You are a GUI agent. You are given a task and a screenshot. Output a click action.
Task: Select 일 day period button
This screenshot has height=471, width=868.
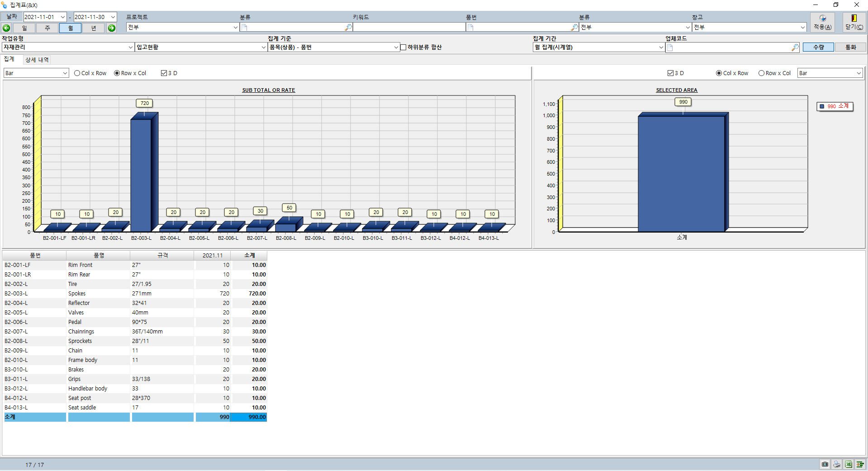[x=24, y=28]
